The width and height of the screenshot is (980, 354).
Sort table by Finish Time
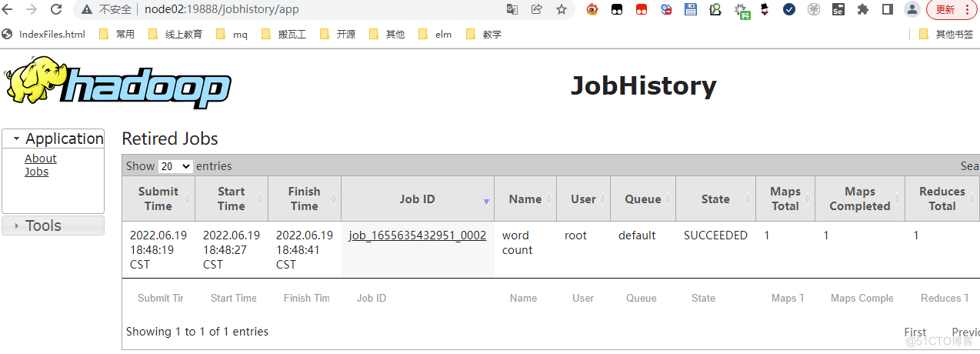305,199
